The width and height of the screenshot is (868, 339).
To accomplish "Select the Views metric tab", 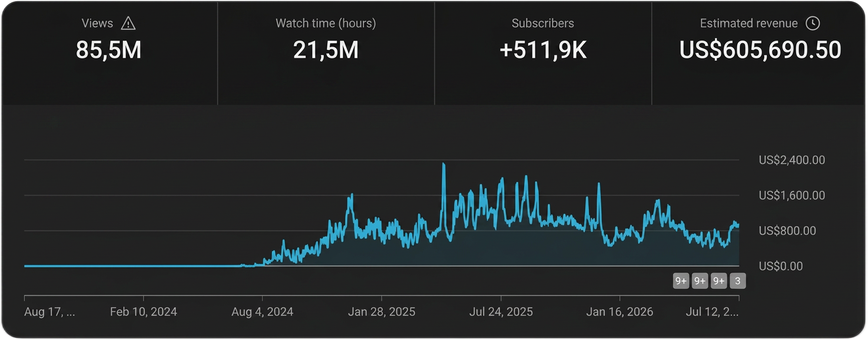I will tap(109, 53).
